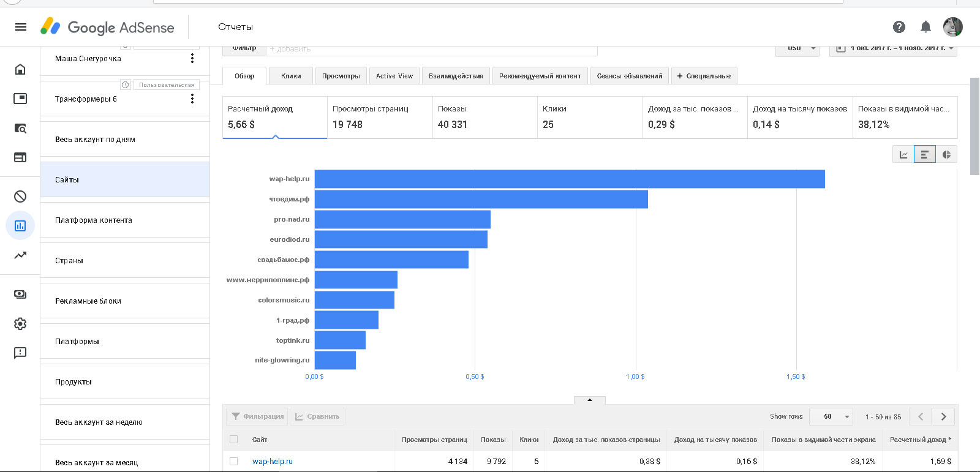
Task: Toggle the select-all checkbox in table header
Action: point(233,439)
